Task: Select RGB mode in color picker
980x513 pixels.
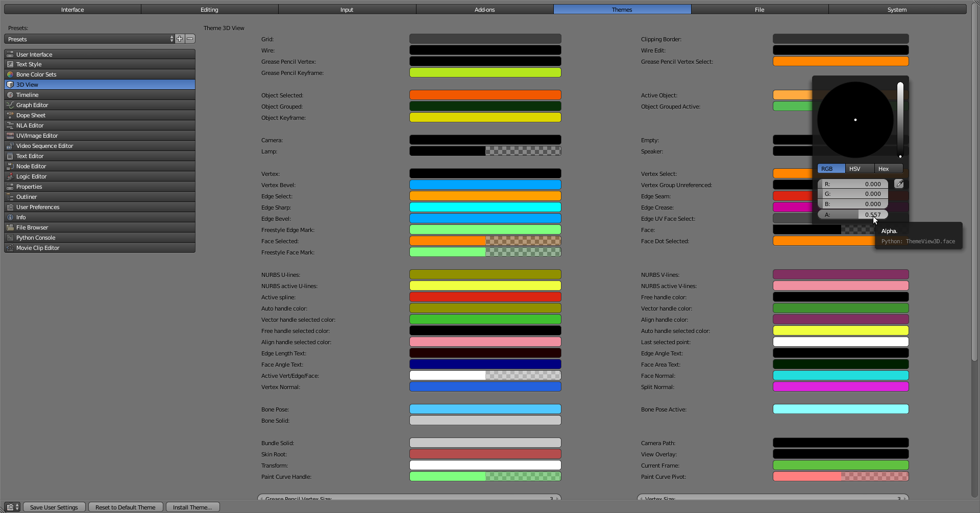Action: 831,169
